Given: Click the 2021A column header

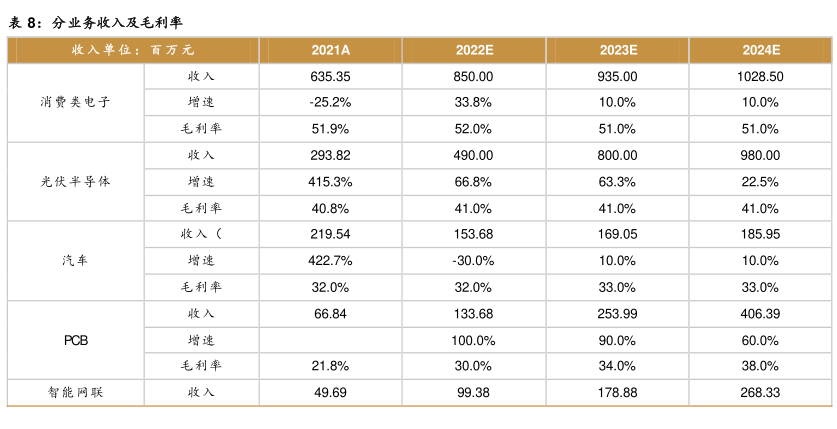Looking at the screenshot, I should (330, 50).
